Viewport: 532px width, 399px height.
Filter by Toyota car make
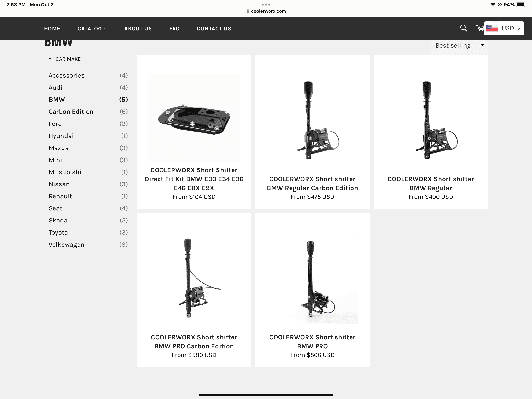coord(88,232)
